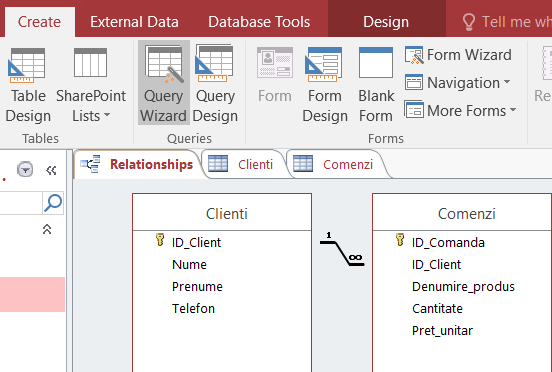Click the greyed-out Form button

pos(275,76)
